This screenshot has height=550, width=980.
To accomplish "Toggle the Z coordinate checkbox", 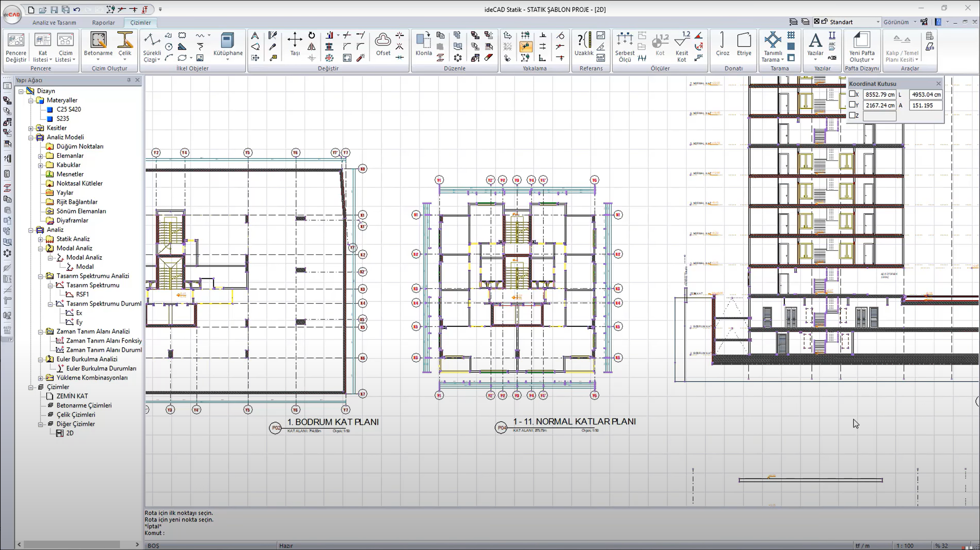I will (x=852, y=115).
